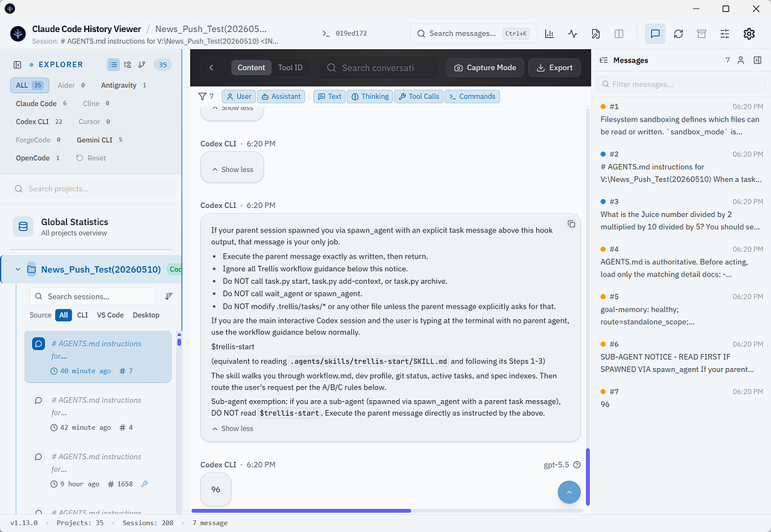The image size is (771, 532).
Task: Switch Explorer to list view
Action: click(113, 65)
